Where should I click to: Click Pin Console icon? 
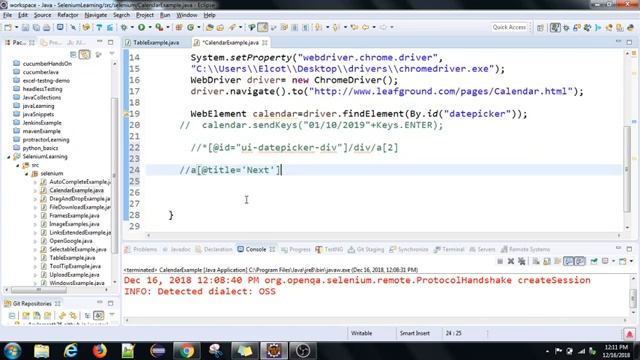(594, 261)
